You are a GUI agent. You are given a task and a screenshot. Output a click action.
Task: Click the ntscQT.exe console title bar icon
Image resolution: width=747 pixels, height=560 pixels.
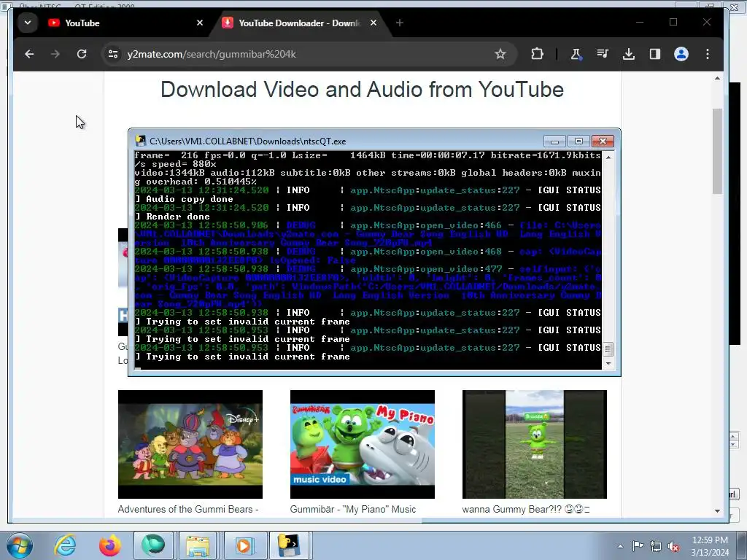click(140, 141)
